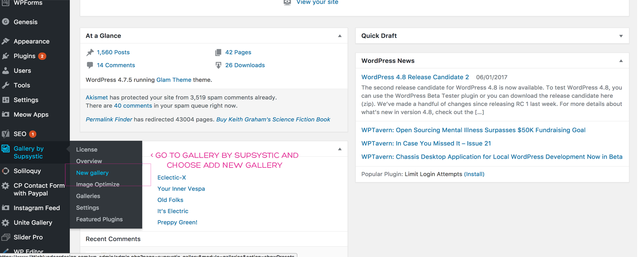Open the Akismet link
Viewport: 644px width, 257px height.
click(97, 97)
